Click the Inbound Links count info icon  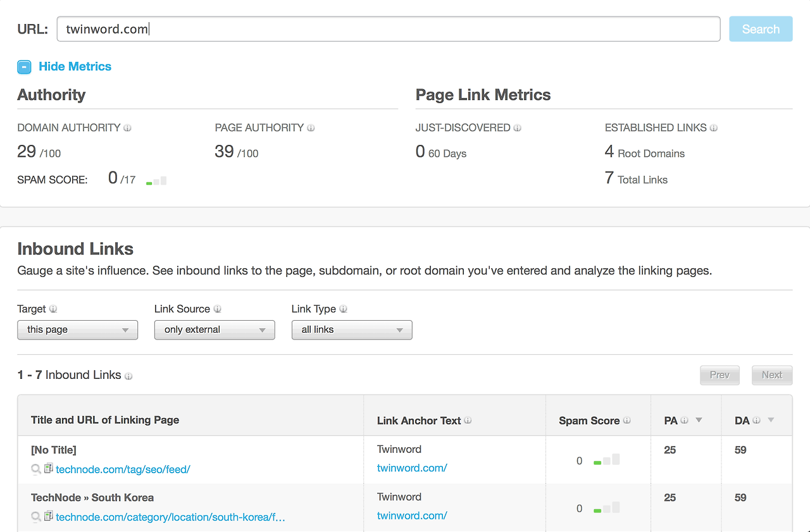click(x=129, y=376)
